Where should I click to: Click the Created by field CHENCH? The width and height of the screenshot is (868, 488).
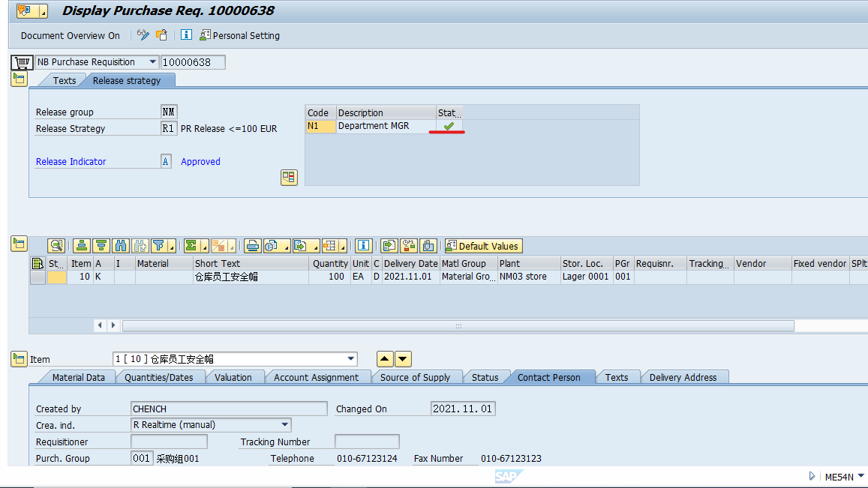coord(229,409)
